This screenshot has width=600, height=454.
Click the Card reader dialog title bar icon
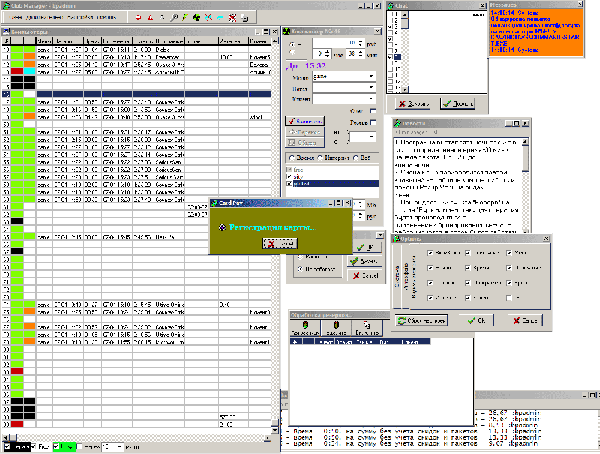(x=214, y=203)
